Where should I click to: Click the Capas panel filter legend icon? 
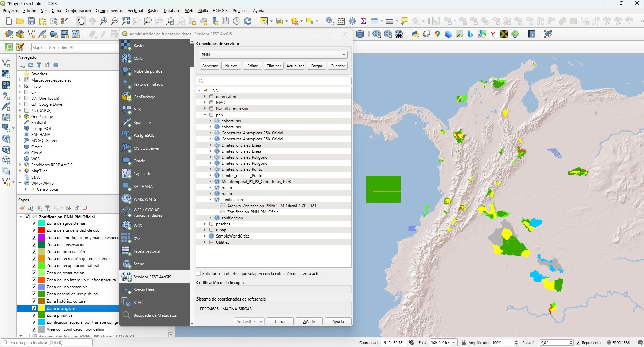click(x=48, y=208)
